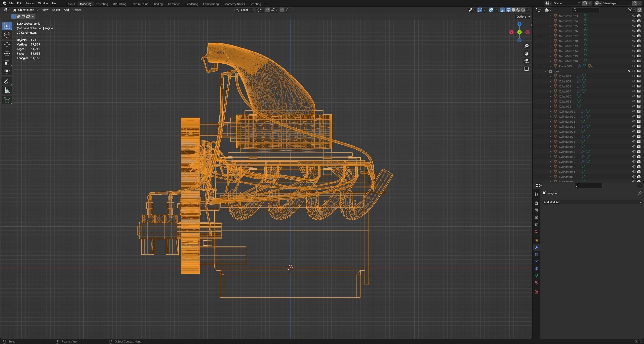Switch to the Sculpting workspace tab
Viewport: 644px width, 344px height.
[102, 4]
